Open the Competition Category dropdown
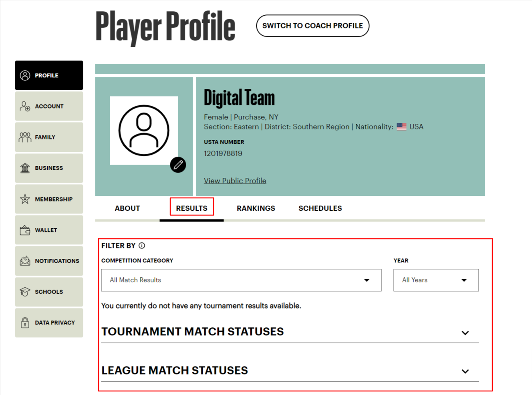The image size is (532, 395). point(241,280)
